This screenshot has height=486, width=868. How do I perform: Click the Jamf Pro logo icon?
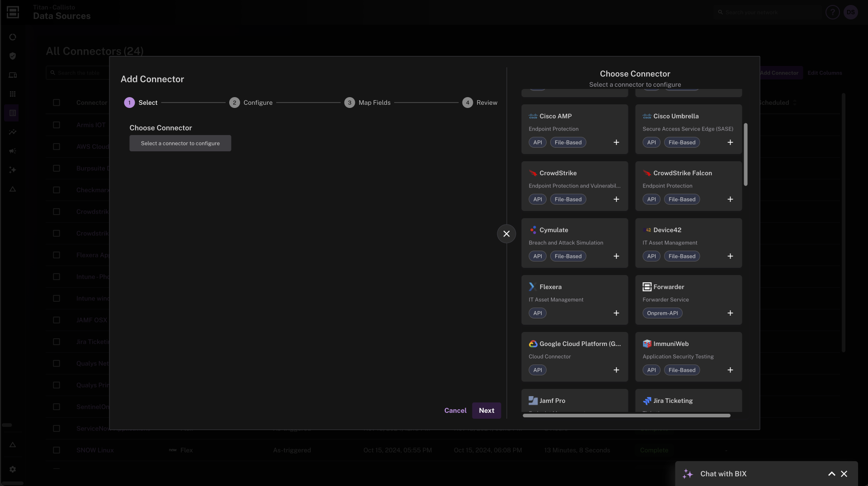(533, 401)
